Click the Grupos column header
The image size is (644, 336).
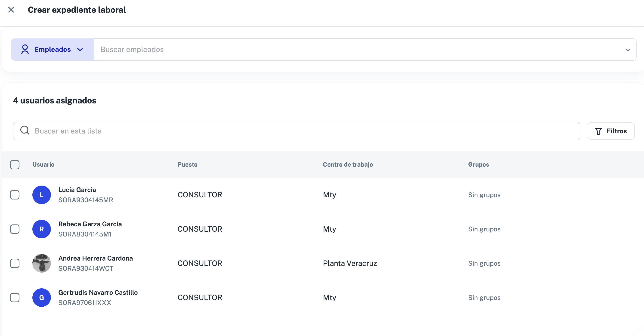[479, 165]
